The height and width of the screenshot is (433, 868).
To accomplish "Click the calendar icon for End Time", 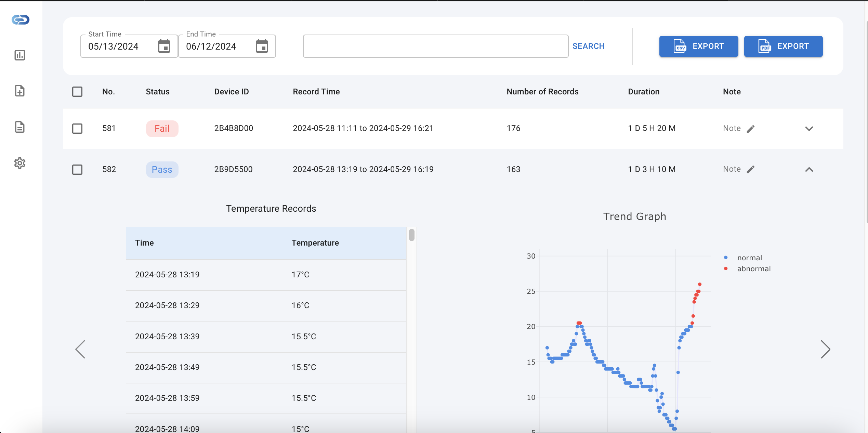I will pyautogui.click(x=262, y=46).
